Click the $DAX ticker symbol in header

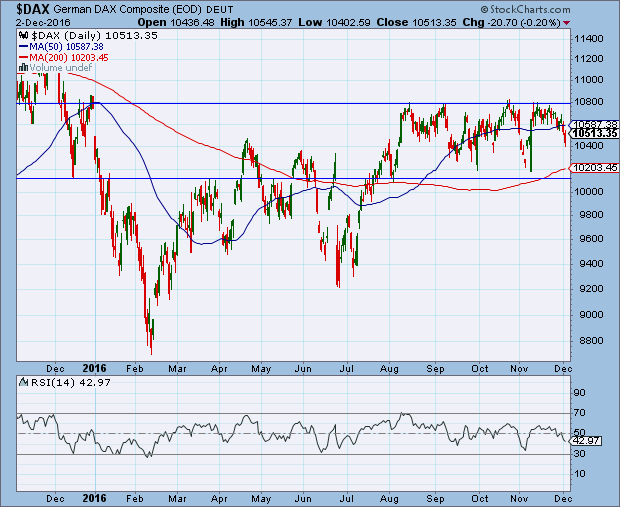coord(22,8)
